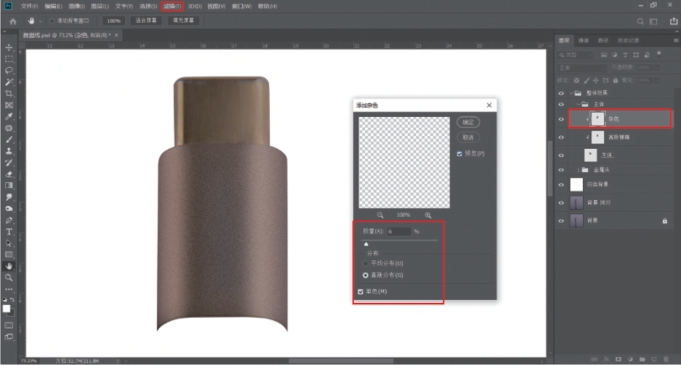Collapse the top-level layer group
Image resolution: width=681 pixels, height=365 pixels.
(571, 93)
